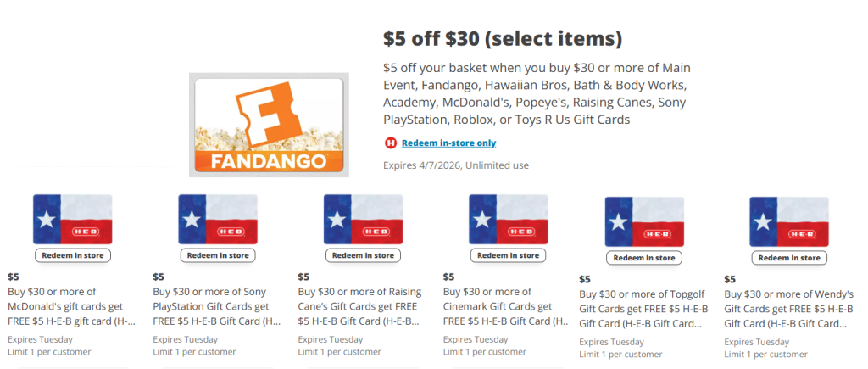
Task: Open the "$5 off $30 (select items)" heading
Action: [x=503, y=38]
